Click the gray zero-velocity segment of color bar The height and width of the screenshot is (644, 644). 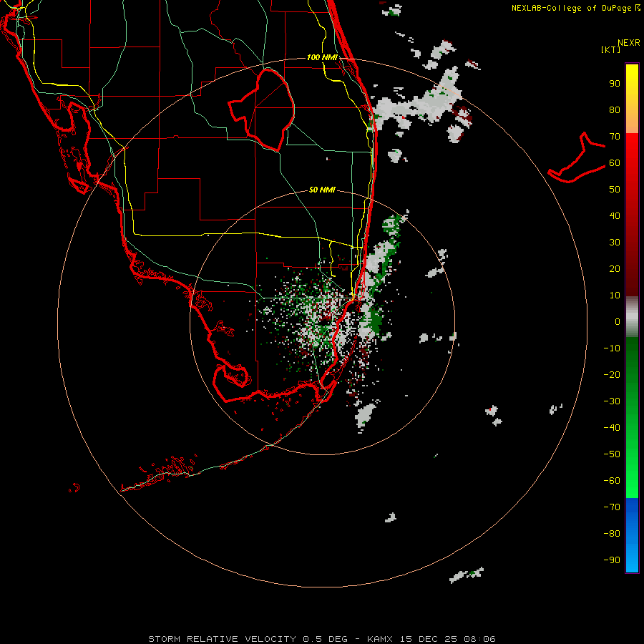coord(632,317)
